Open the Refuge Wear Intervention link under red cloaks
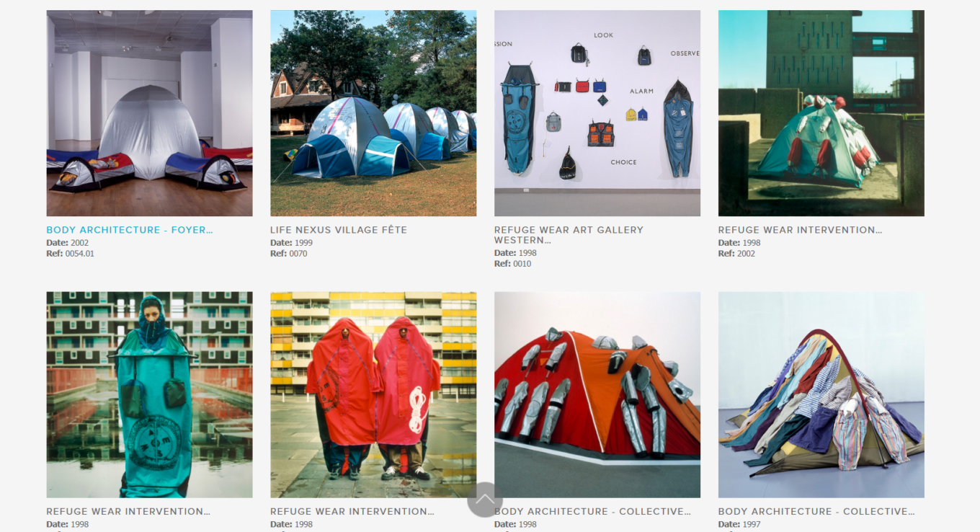The height and width of the screenshot is (532, 980). click(x=352, y=511)
